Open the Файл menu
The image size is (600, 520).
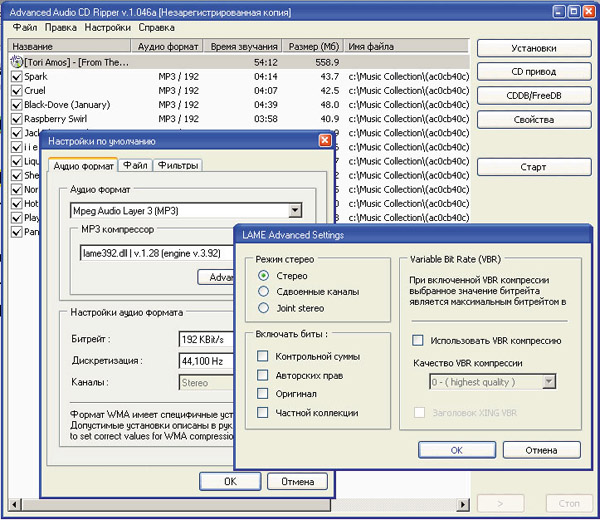[x=25, y=28]
